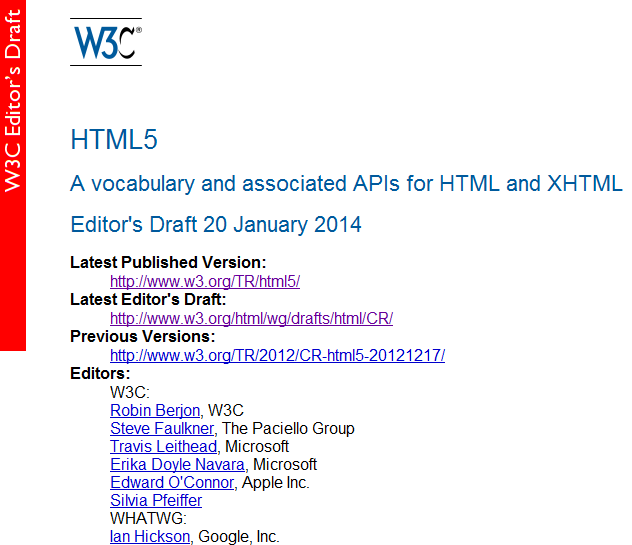
Task: Follow the Ian Hickson link
Action: pyautogui.click(x=150, y=536)
